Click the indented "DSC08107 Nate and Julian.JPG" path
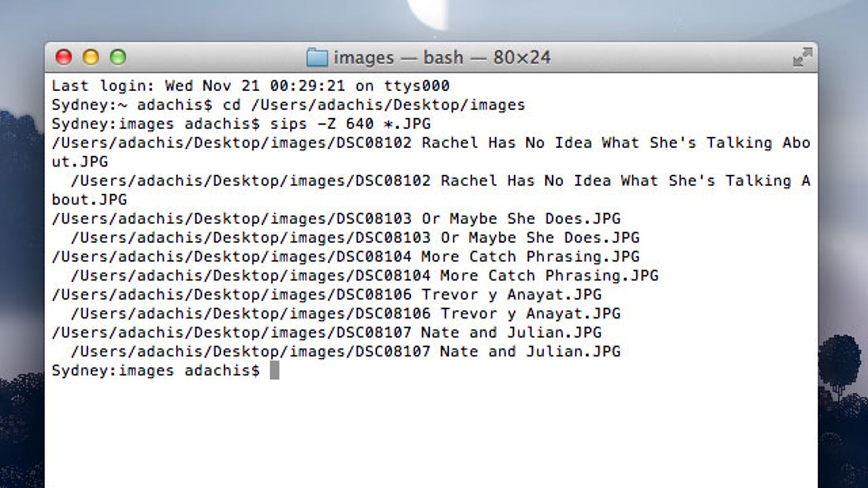 pos(346,351)
